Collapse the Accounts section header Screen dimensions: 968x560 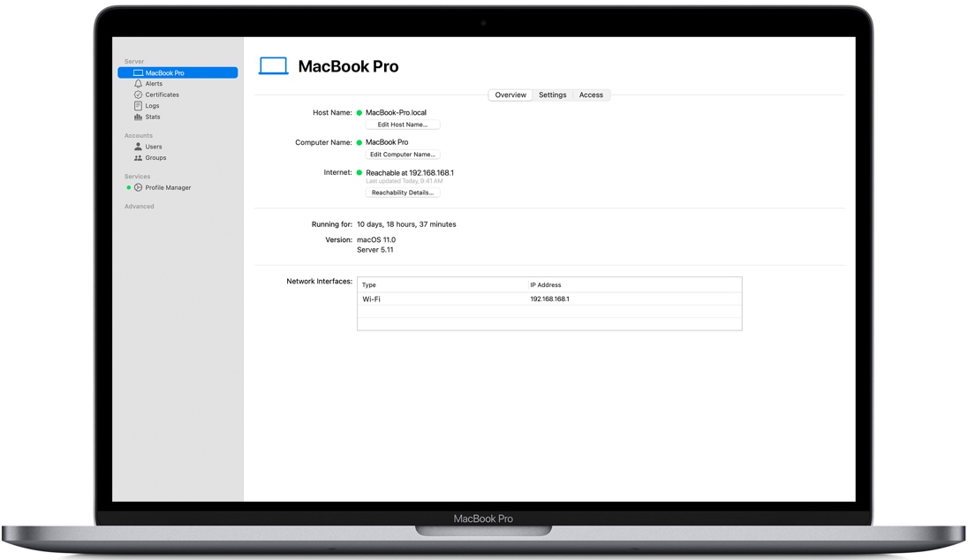click(138, 135)
